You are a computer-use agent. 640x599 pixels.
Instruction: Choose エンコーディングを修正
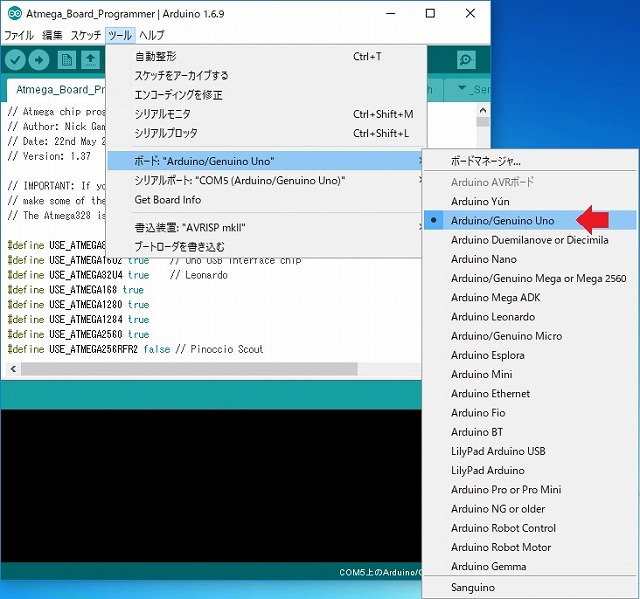(x=267, y=95)
